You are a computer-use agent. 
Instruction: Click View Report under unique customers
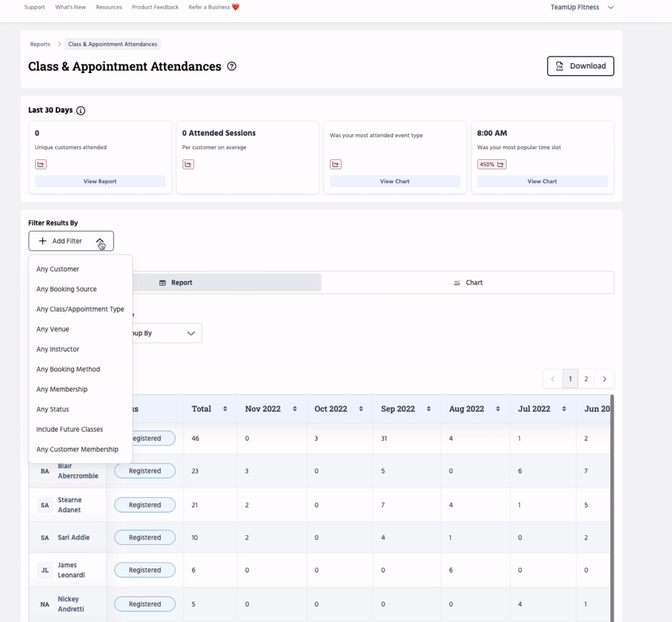coord(100,181)
